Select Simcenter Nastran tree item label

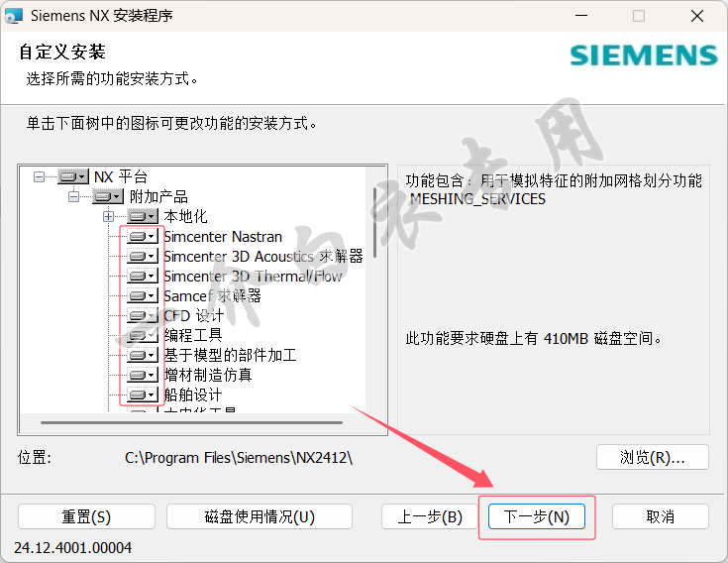pos(223,237)
